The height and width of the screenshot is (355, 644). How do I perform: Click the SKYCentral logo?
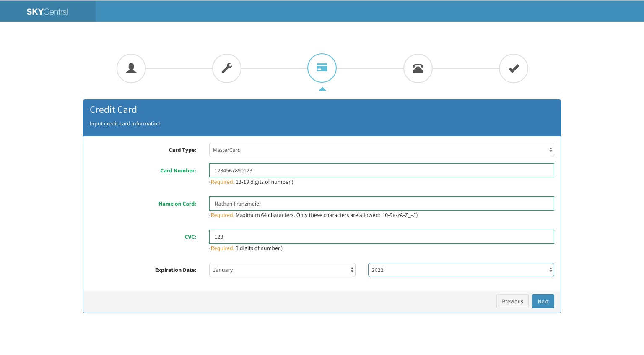(x=47, y=12)
